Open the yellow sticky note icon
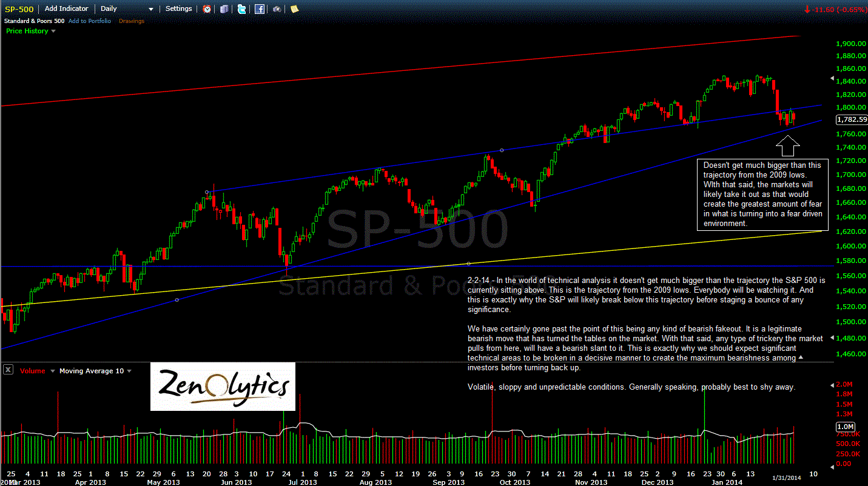 (294, 9)
